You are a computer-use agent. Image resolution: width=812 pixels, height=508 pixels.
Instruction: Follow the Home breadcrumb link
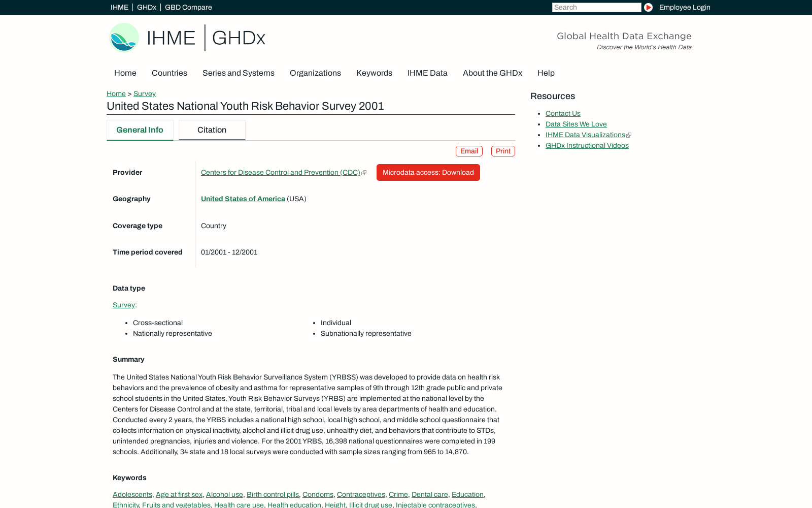tap(116, 93)
